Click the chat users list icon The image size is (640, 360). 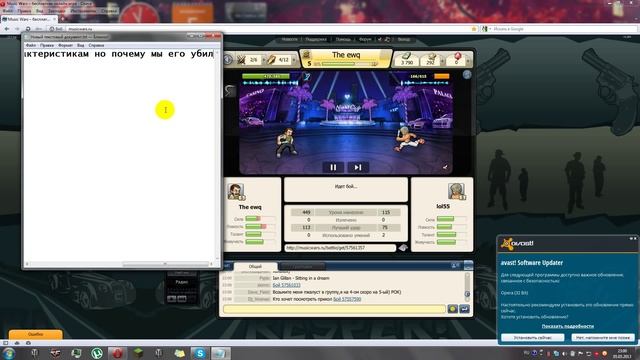coord(455,266)
